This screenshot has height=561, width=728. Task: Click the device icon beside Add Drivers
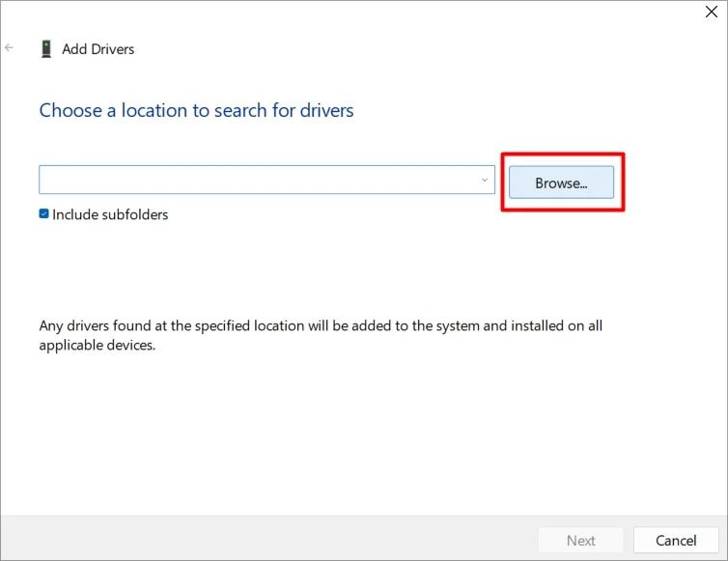pos(46,48)
